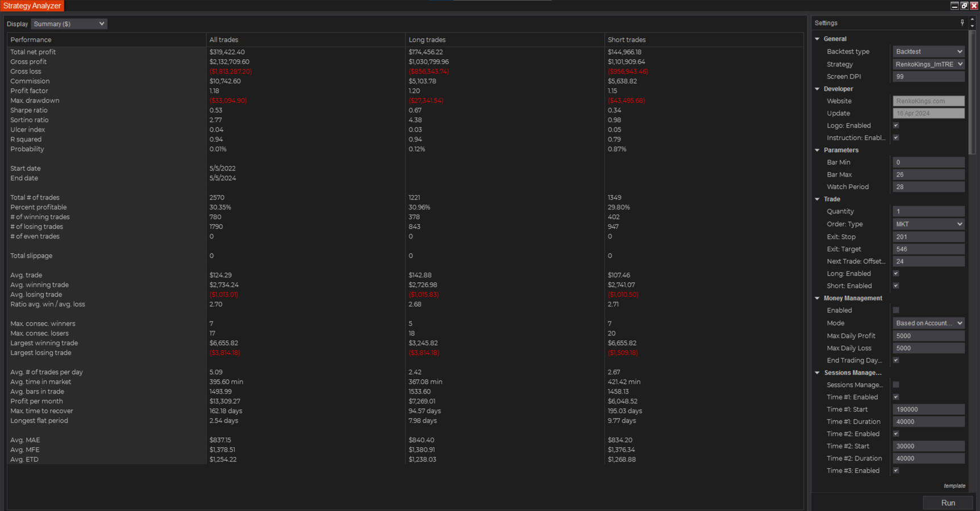This screenshot has width=980, height=511.
Task: Restore the Strategy Analyzer window size
Action: [x=964, y=6]
